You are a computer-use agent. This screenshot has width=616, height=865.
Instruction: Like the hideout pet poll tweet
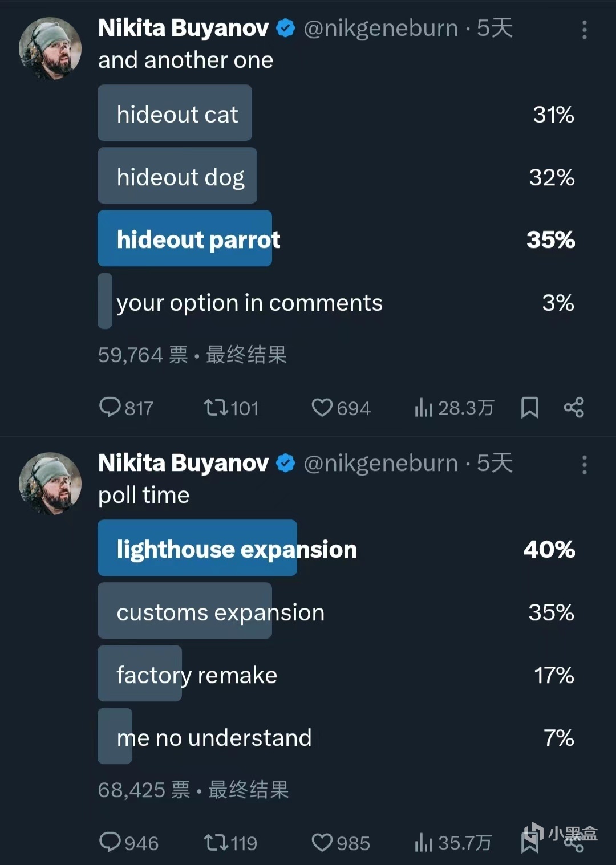tap(341, 408)
